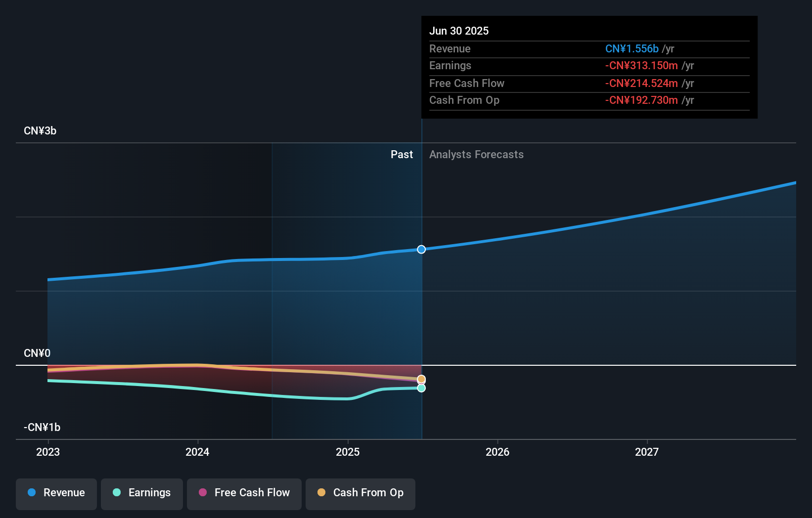Screen dimensions: 812x518
Task: Expand the Jun 30 2025 tooltip details
Action: [x=459, y=31]
